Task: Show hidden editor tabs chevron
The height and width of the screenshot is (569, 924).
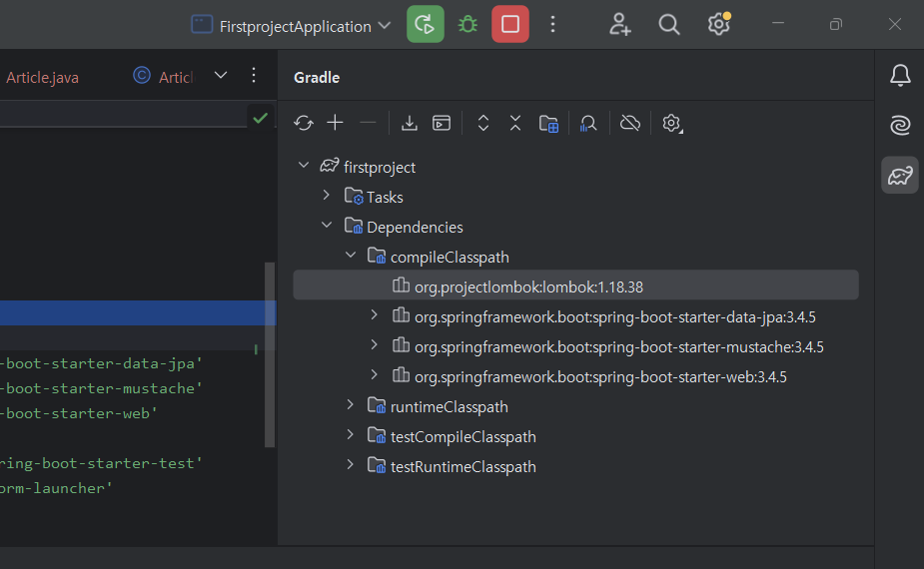Action: pyautogui.click(x=221, y=76)
